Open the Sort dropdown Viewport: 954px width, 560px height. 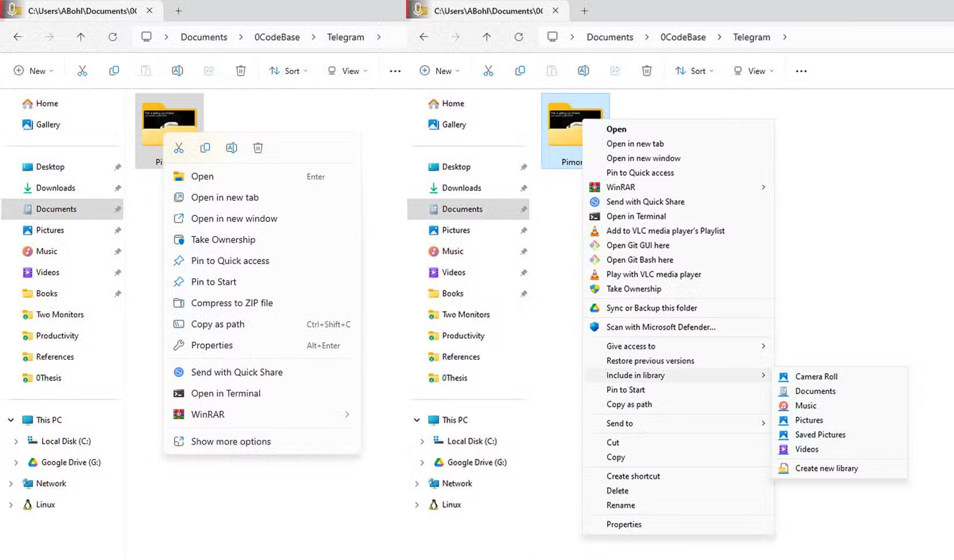288,70
